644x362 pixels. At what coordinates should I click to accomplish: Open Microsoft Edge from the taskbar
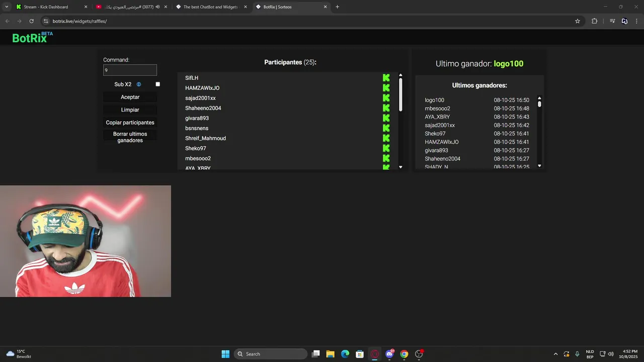coord(345,354)
